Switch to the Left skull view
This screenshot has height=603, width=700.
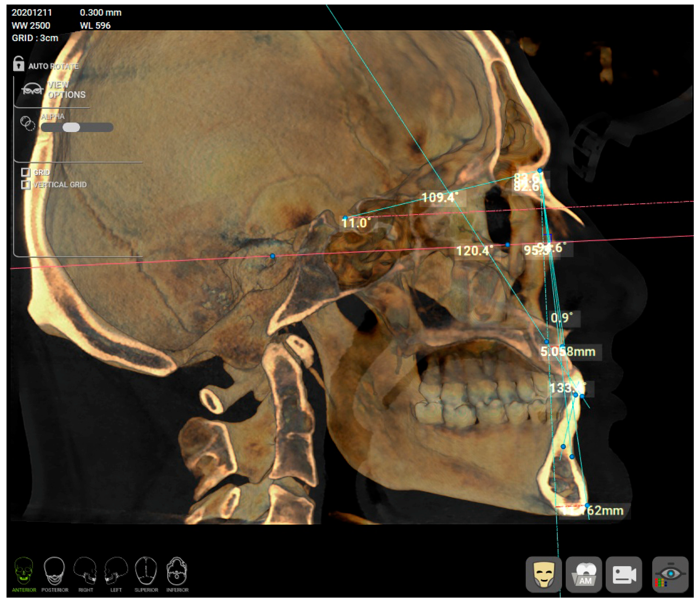[116, 572]
